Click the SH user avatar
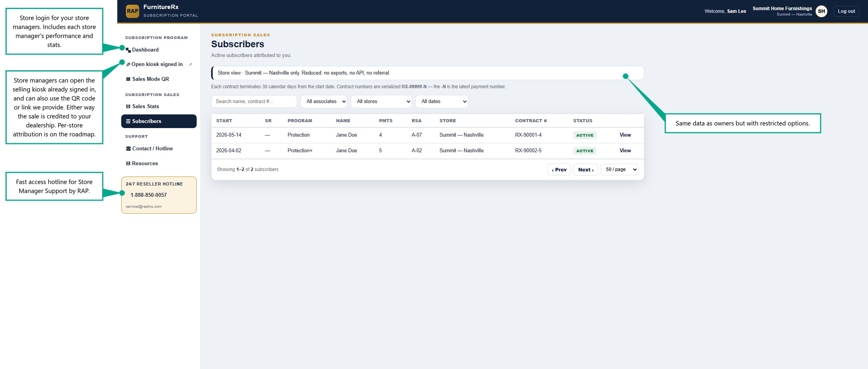The image size is (868, 369). pos(821,11)
